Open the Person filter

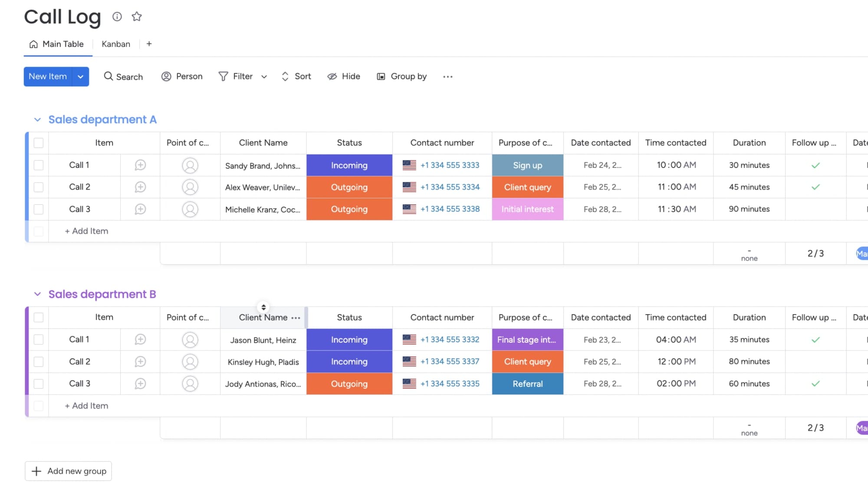click(182, 76)
